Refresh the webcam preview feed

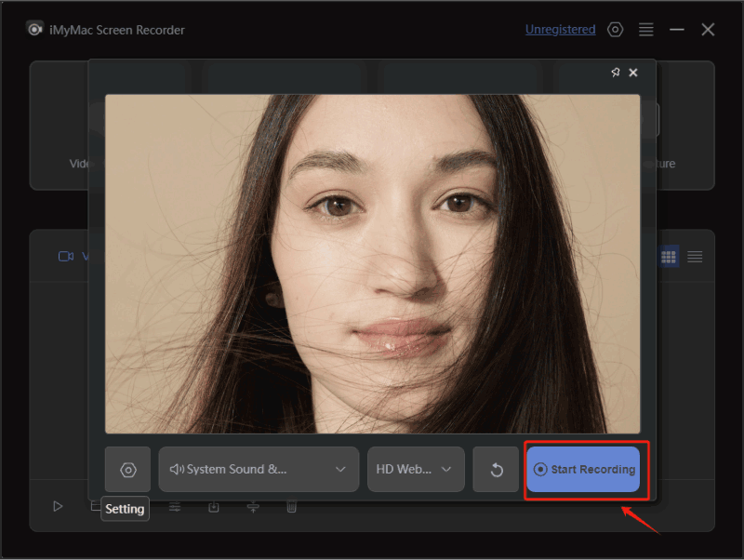click(496, 470)
